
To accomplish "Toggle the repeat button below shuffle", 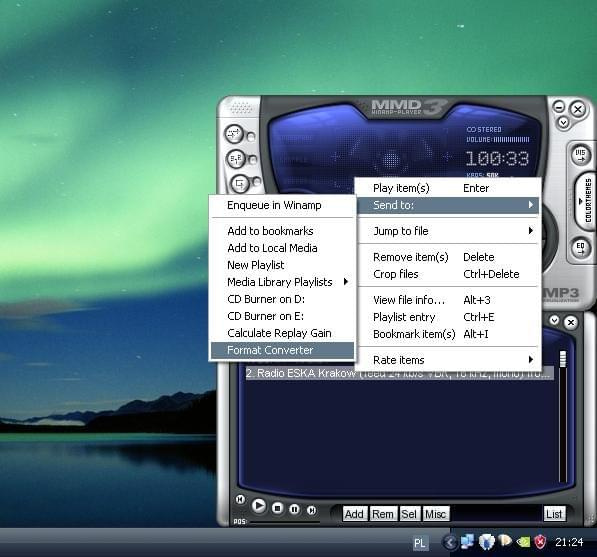I will click(x=236, y=159).
